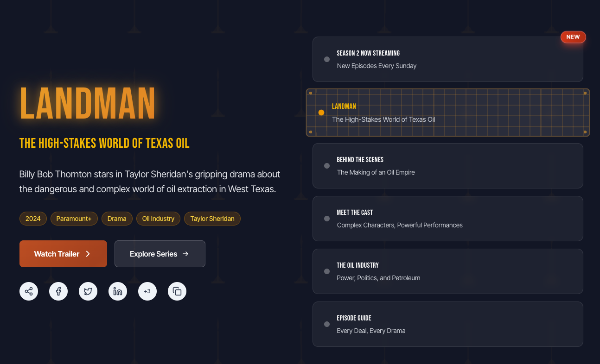
Task: Click the arrow icon in Explore Series
Action: click(185, 254)
